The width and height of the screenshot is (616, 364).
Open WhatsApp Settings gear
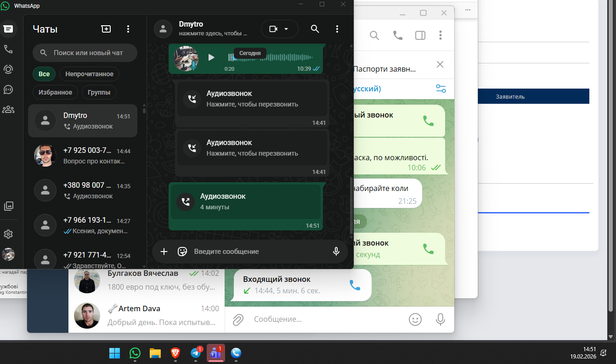pyautogui.click(x=8, y=234)
